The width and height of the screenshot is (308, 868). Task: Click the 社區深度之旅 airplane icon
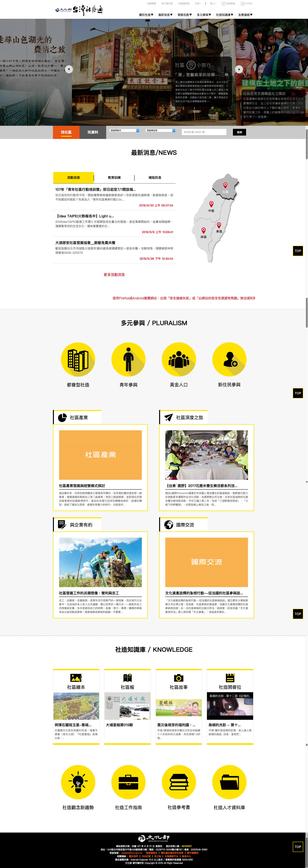pyautogui.click(x=168, y=418)
